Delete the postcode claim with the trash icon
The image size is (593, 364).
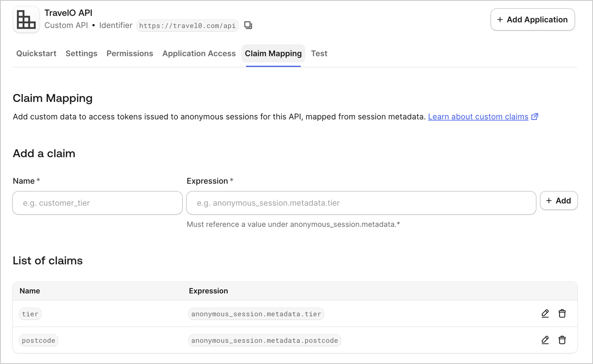pos(562,340)
